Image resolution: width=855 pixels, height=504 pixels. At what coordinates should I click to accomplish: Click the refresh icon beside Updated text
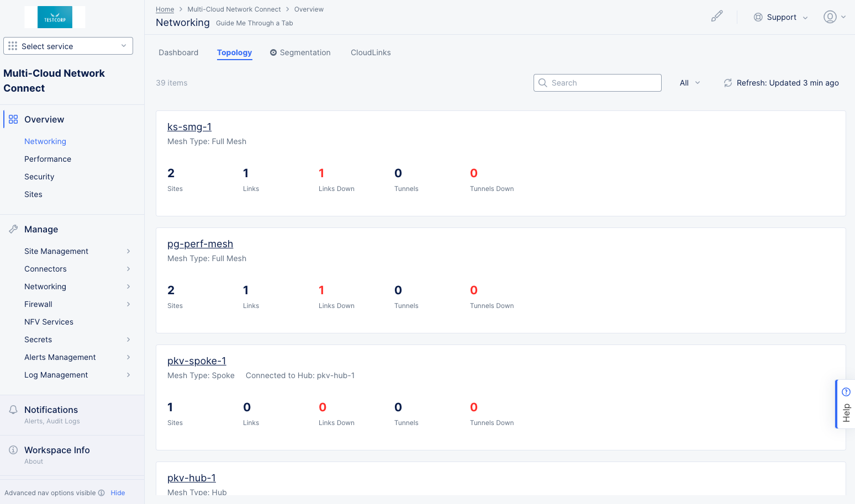728,83
